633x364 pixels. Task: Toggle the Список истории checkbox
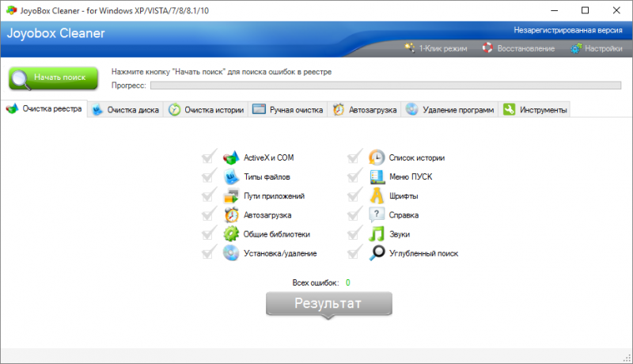354,157
